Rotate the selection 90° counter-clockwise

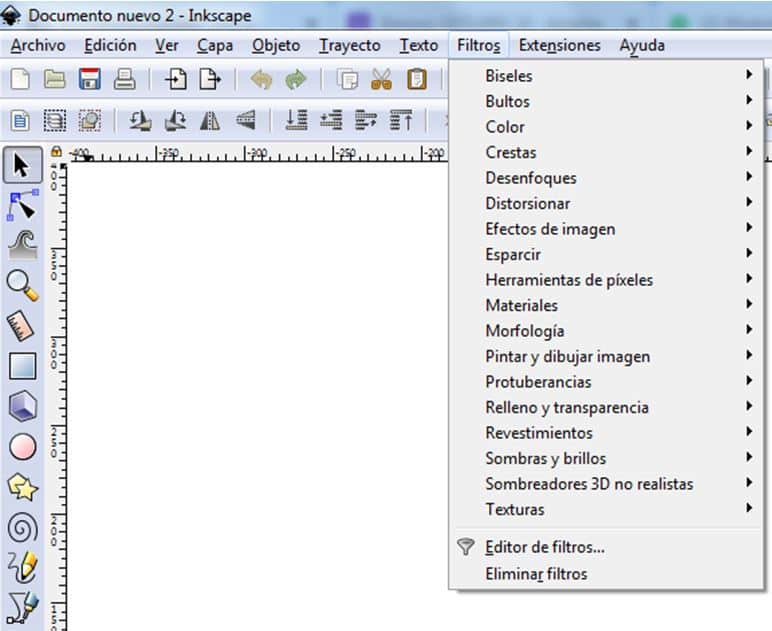click(140, 121)
